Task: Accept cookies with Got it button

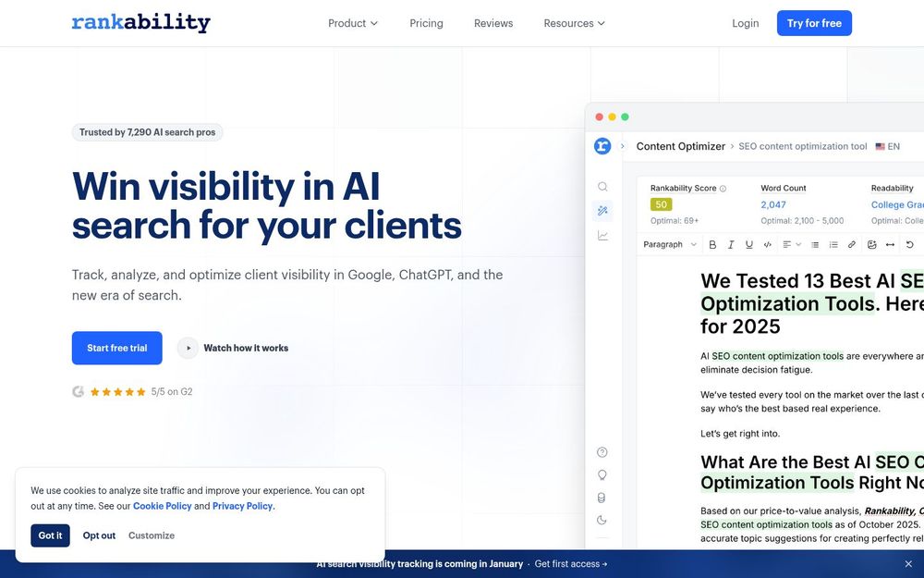Action: tap(50, 535)
